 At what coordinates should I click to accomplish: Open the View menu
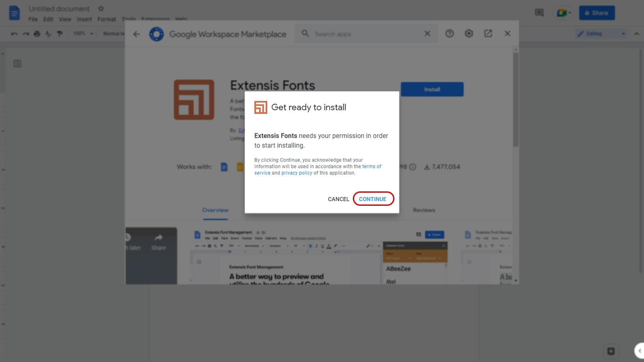pyautogui.click(x=65, y=19)
